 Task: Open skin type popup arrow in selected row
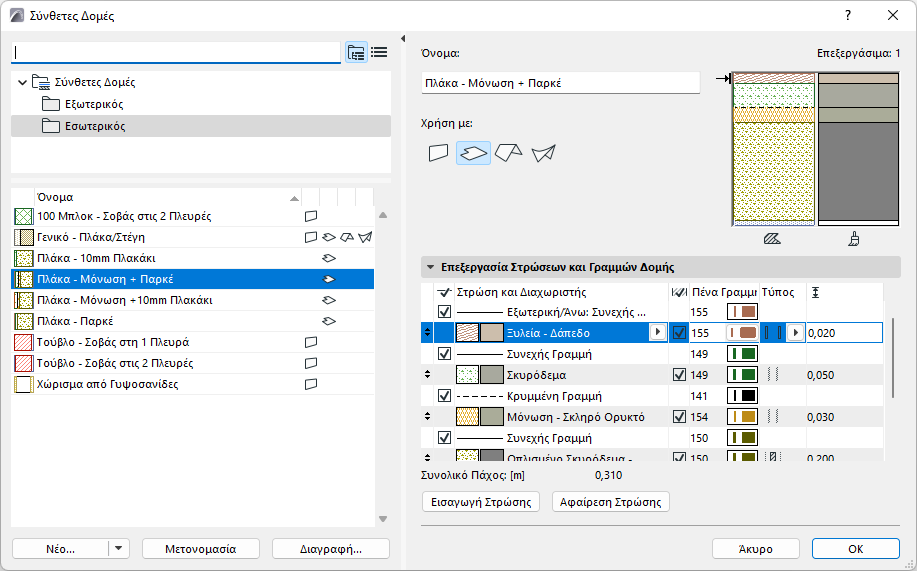point(795,333)
